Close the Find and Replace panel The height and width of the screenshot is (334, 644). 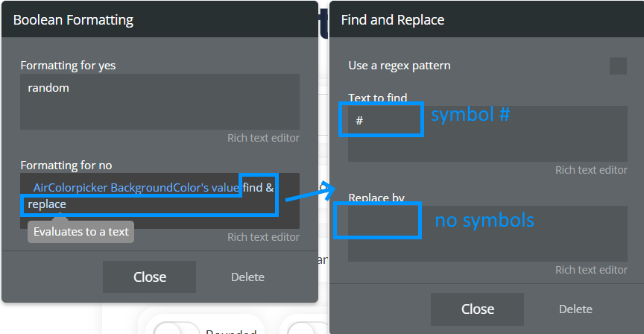pos(477,309)
